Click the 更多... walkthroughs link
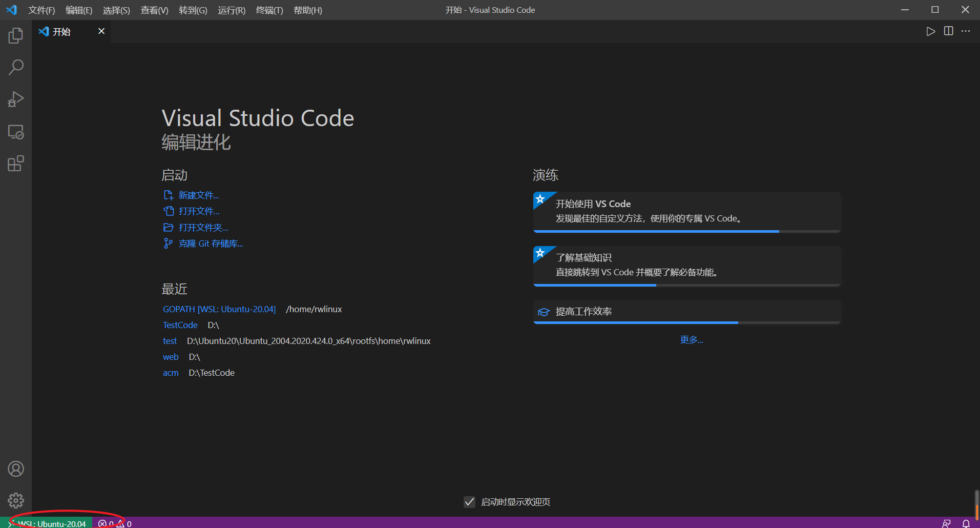 [692, 340]
